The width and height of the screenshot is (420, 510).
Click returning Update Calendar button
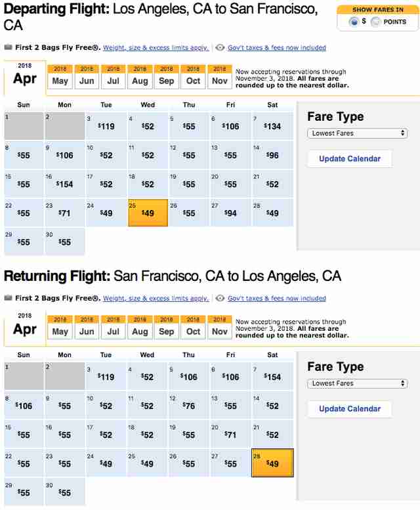[350, 409]
